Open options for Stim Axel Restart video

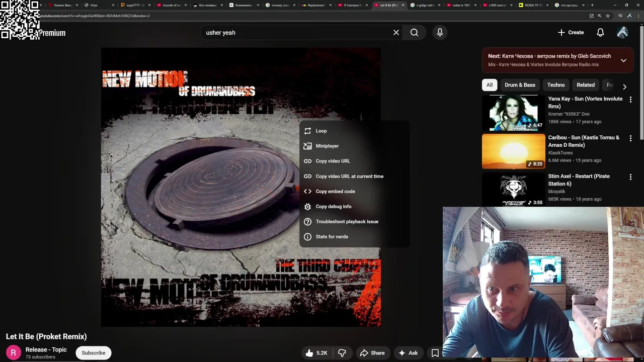tap(630, 177)
